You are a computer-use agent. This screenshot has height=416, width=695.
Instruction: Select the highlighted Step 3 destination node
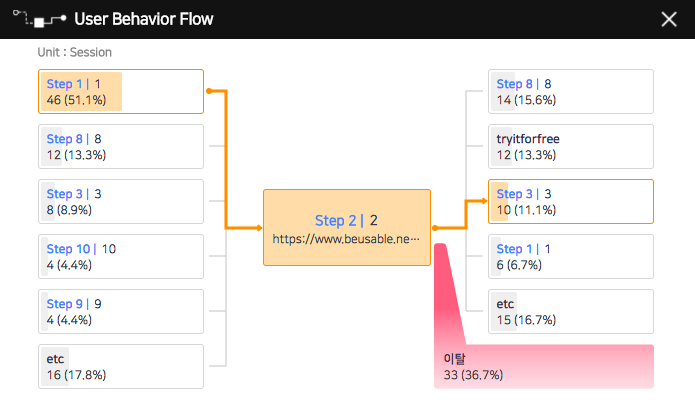click(x=571, y=201)
